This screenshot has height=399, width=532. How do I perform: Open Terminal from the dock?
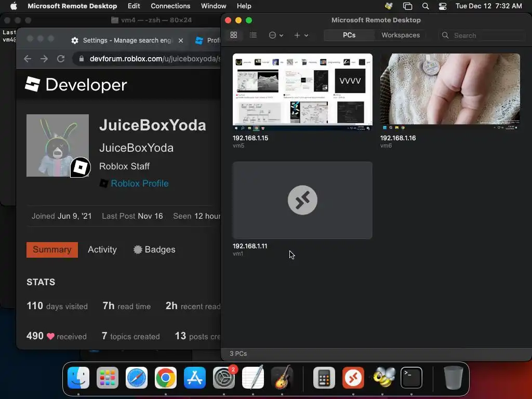pyautogui.click(x=411, y=378)
